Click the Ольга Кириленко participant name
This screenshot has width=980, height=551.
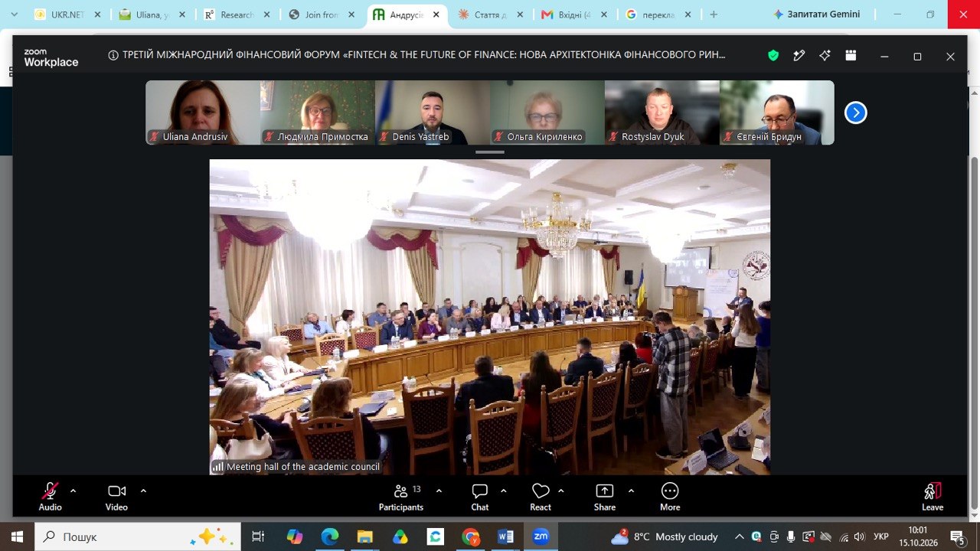[x=544, y=137]
